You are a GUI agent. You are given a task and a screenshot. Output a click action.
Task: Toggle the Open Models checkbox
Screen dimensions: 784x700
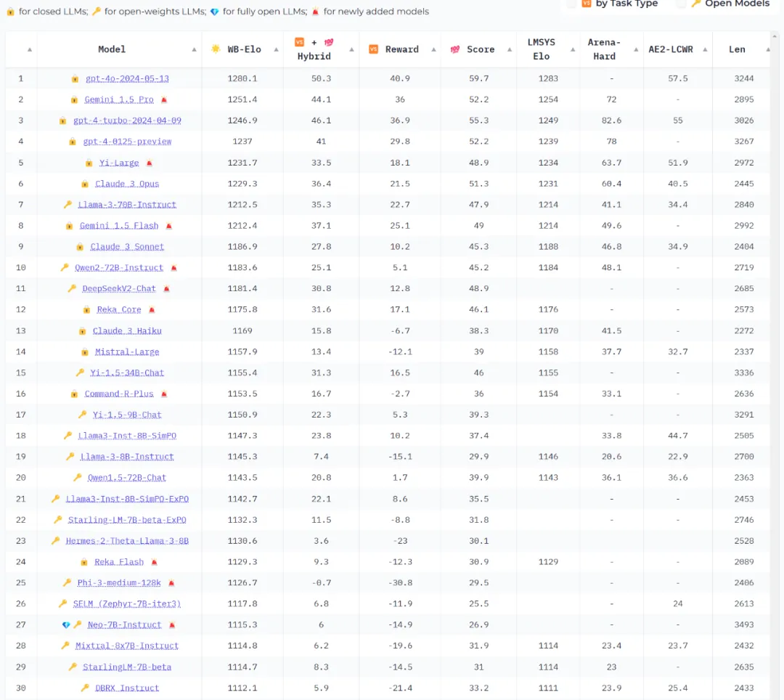coord(681,4)
